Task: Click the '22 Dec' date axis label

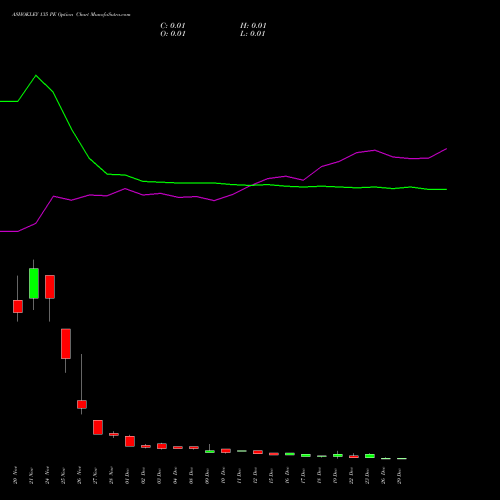Action: (x=351, y=475)
